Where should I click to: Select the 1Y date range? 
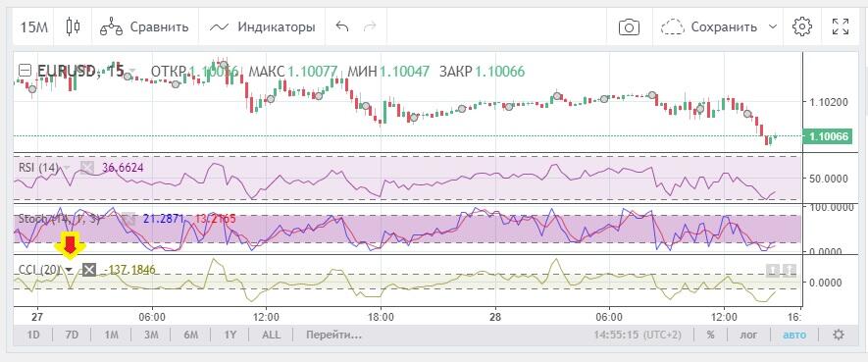[x=230, y=335]
